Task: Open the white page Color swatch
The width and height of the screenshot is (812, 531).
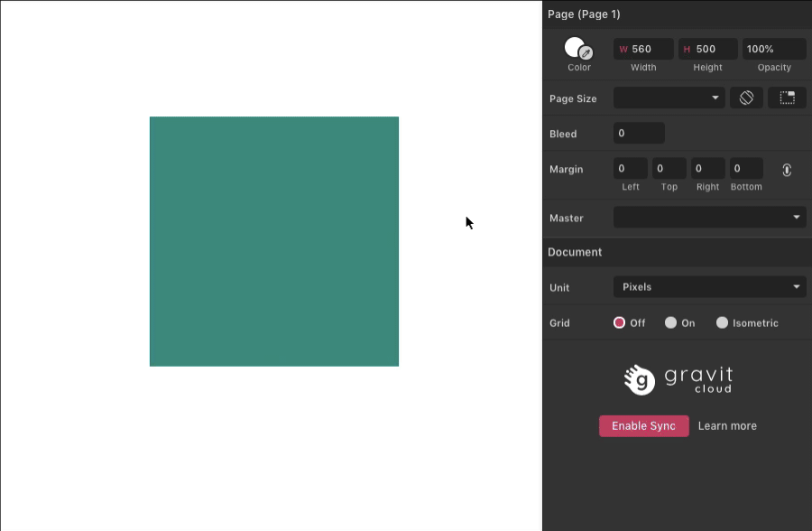Action: pos(573,46)
